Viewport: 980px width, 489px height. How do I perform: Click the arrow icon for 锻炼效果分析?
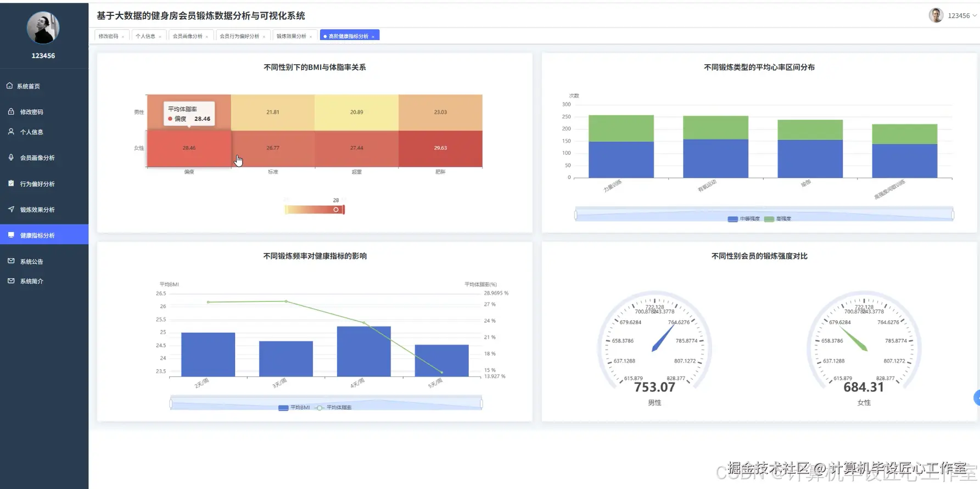coord(11,209)
